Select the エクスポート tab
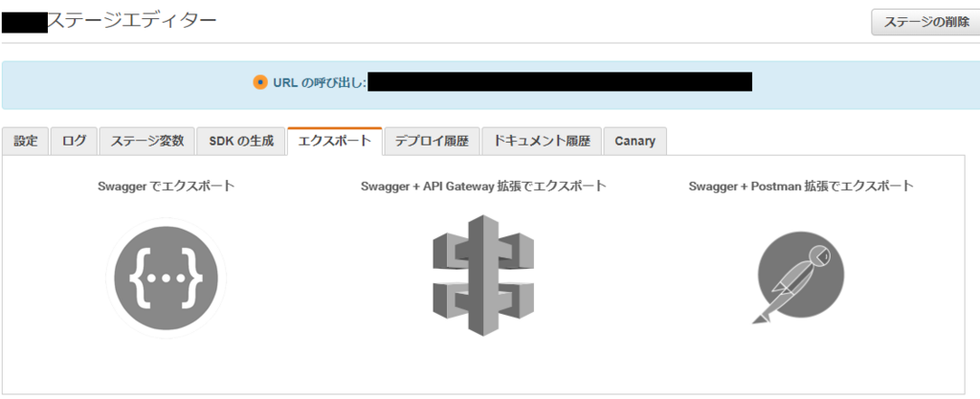 pos(334,141)
